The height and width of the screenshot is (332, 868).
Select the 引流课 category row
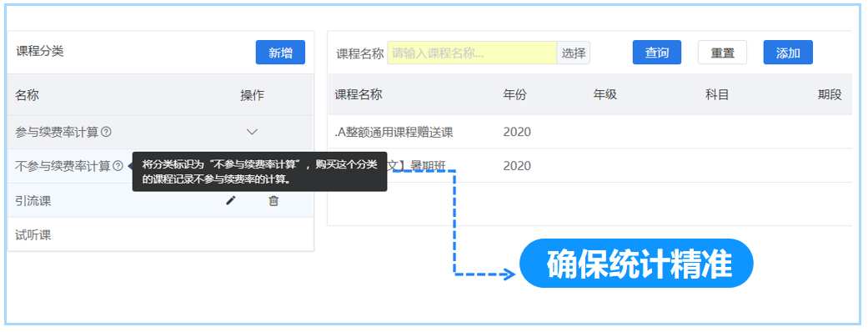(x=161, y=201)
